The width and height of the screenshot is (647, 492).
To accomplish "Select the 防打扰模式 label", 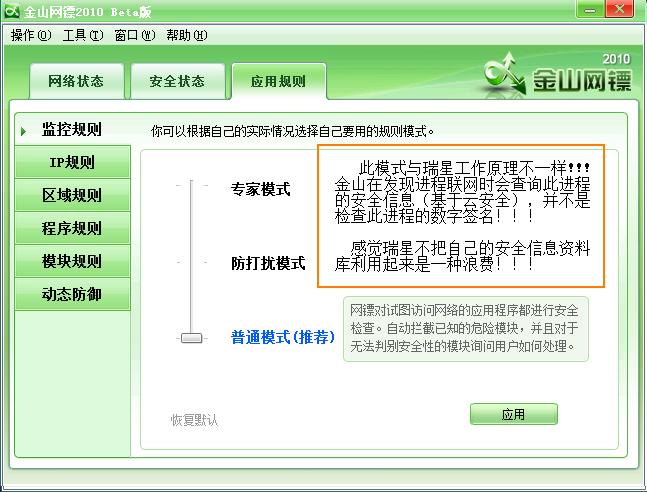I will tap(268, 263).
